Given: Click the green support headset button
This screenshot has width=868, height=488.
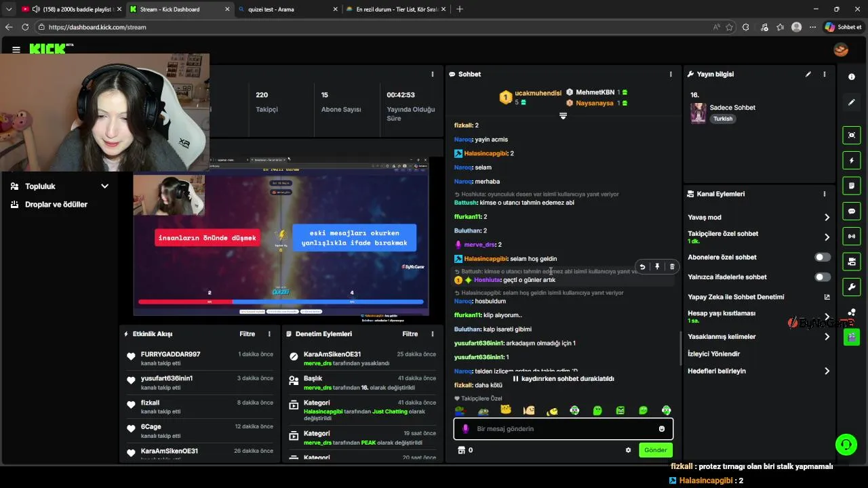Looking at the screenshot, I should point(846,445).
